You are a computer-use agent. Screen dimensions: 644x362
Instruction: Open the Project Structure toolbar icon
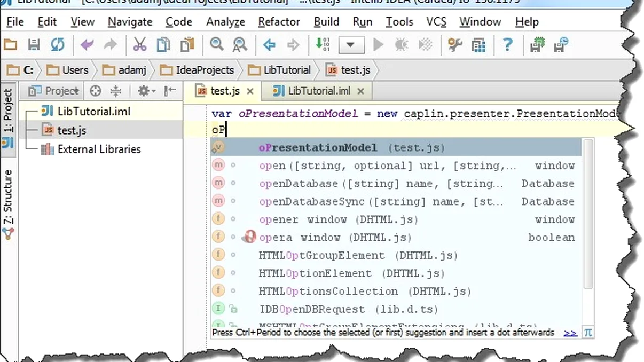pyautogui.click(x=478, y=45)
